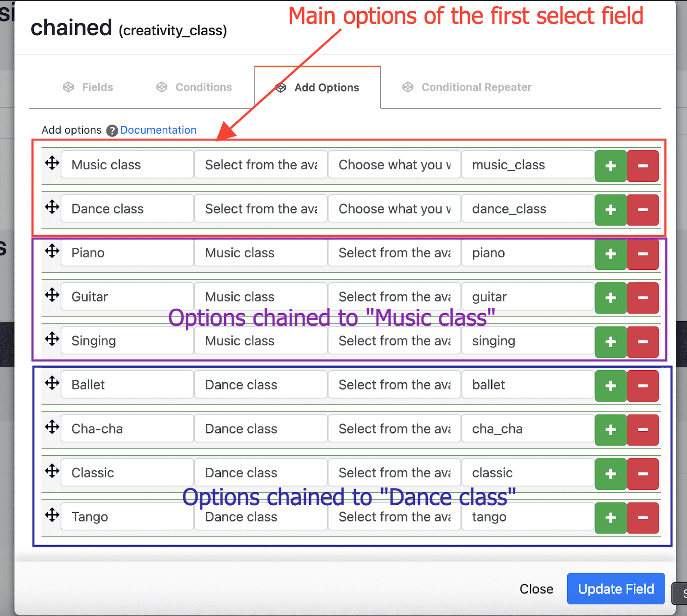The height and width of the screenshot is (616, 687).
Task: Click the move handle beside Cha-cha
Action: 52,427
